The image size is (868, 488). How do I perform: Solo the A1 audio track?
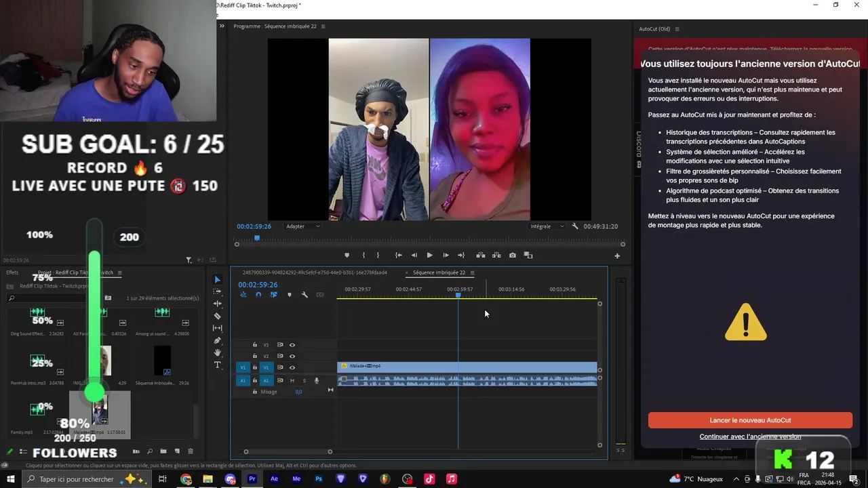(x=304, y=381)
